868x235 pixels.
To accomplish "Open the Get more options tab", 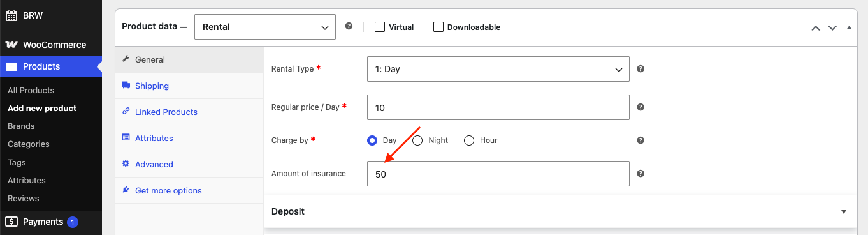I will coord(189,190).
